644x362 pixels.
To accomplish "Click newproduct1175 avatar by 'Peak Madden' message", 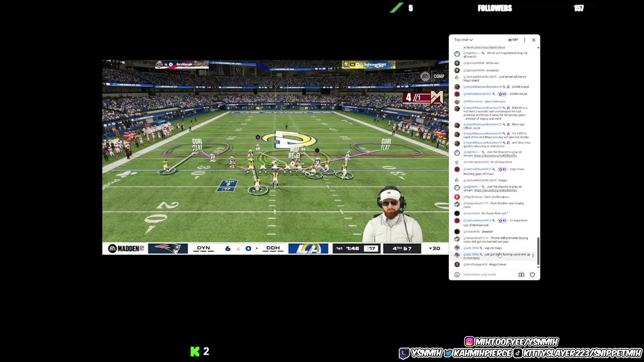I will point(457,204).
